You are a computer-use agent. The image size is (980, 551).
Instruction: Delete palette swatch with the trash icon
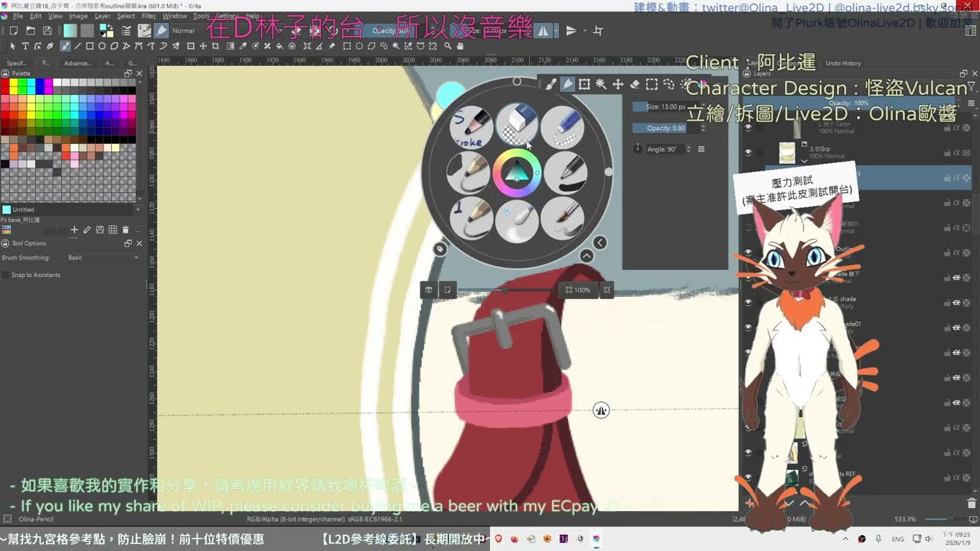point(126,230)
